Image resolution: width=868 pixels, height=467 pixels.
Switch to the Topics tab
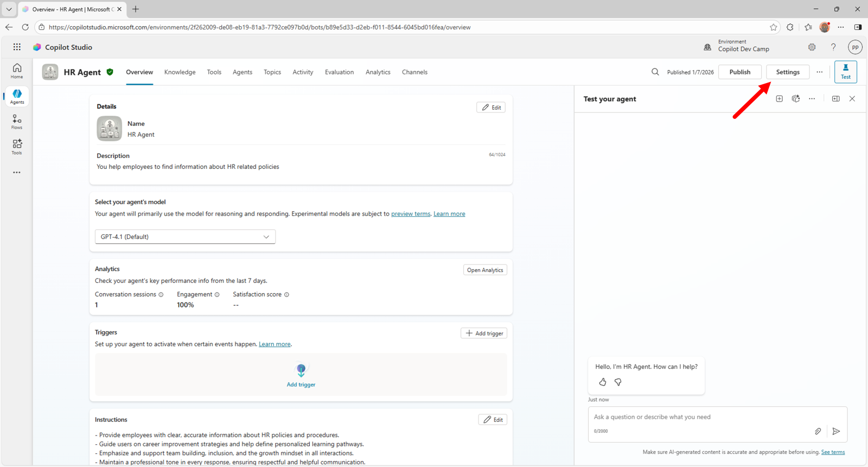272,72
